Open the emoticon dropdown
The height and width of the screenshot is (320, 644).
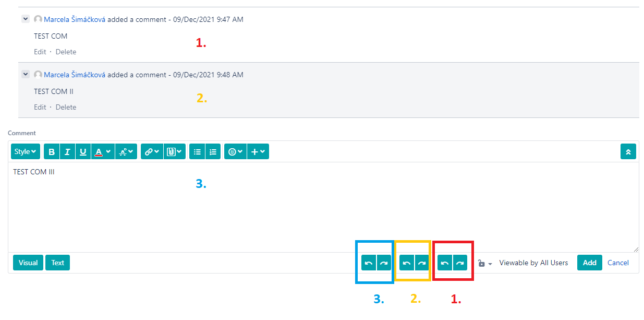(235, 152)
